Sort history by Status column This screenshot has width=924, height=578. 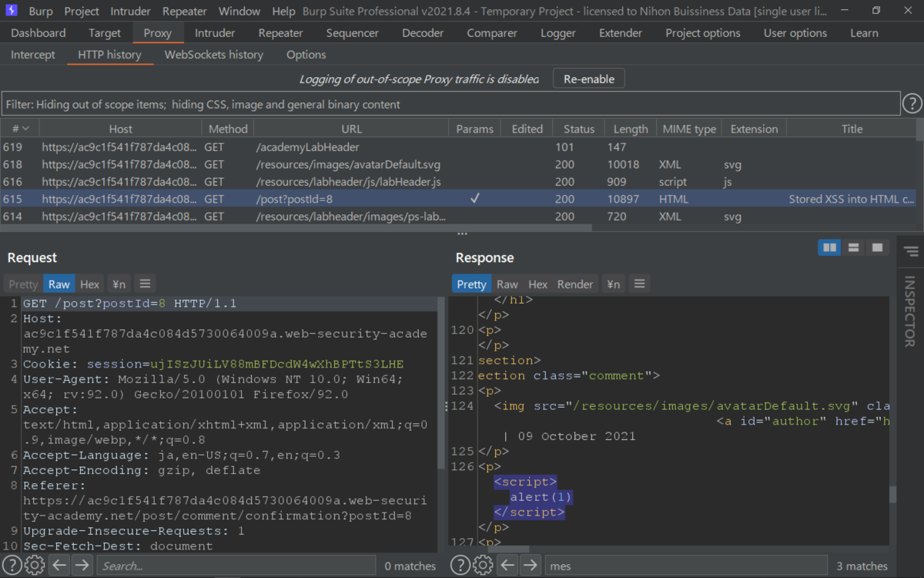[x=579, y=129]
